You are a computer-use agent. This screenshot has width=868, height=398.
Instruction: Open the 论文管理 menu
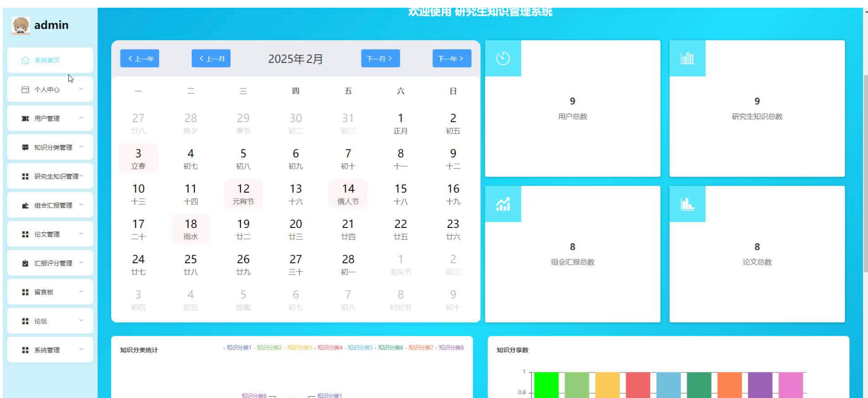click(50, 234)
